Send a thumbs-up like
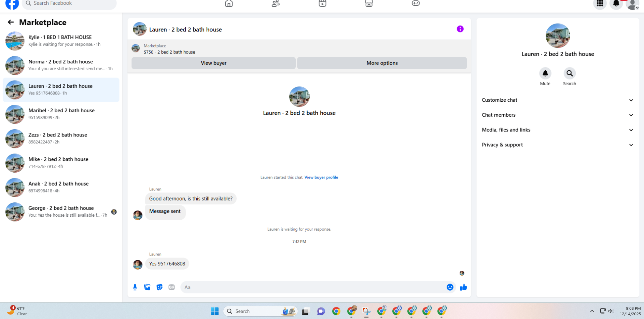 [463, 287]
